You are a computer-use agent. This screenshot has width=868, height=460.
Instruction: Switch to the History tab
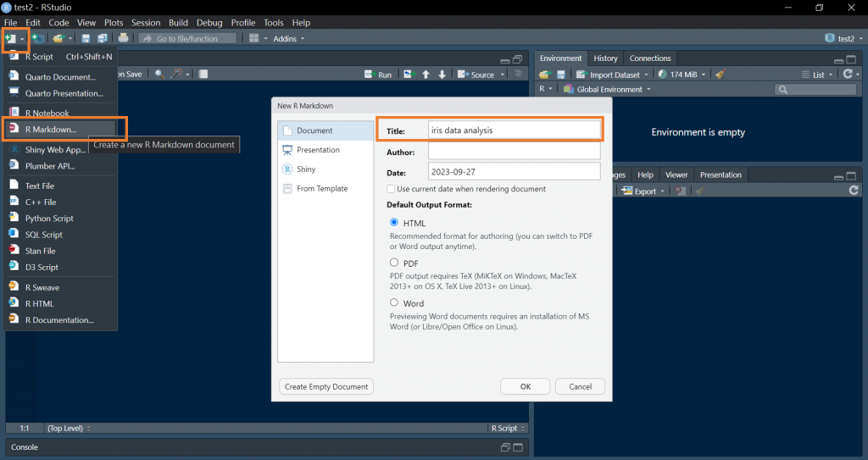pos(605,58)
